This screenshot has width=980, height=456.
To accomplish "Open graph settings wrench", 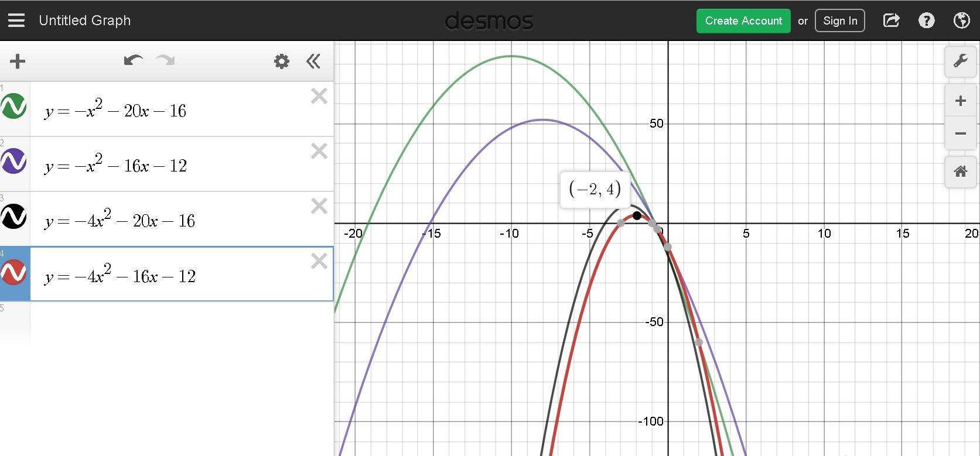I will pyautogui.click(x=960, y=61).
